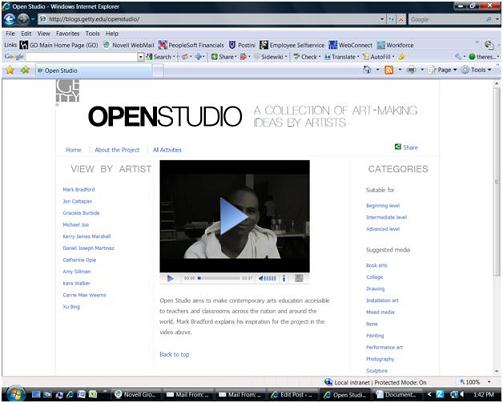The height and width of the screenshot is (403, 503).
Task: Click the Favorites star icon
Action: pos(10,70)
